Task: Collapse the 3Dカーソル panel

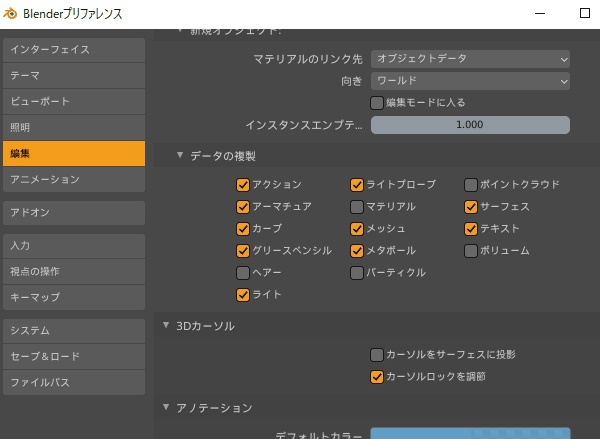Action: [x=166, y=326]
